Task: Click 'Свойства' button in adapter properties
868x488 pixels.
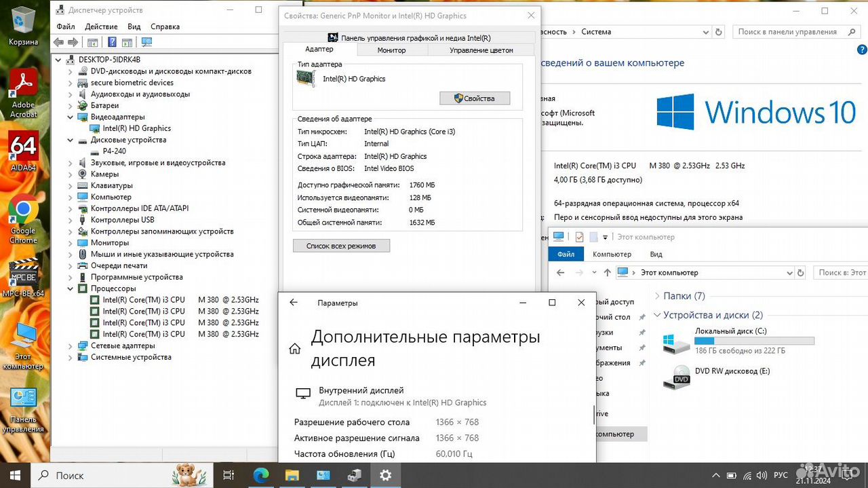Action: 475,98
